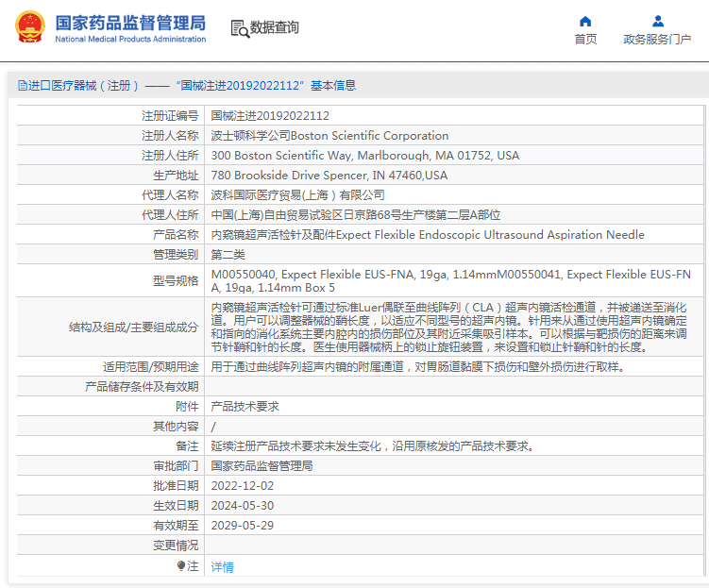
Task: Click the 适用范围/预期用途 label
Action: [x=150, y=366]
